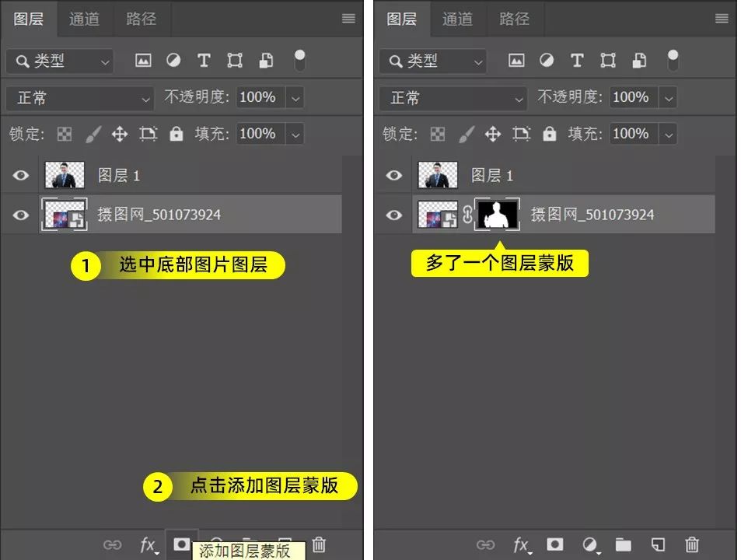
Task: Filter by pixel layers in left panel
Action: (x=143, y=61)
